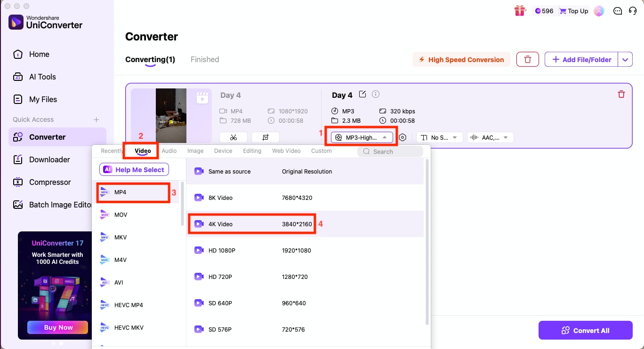Viewport: 644px width, 349px height.
Task: Click High Speed Conversion button
Action: [x=461, y=59]
